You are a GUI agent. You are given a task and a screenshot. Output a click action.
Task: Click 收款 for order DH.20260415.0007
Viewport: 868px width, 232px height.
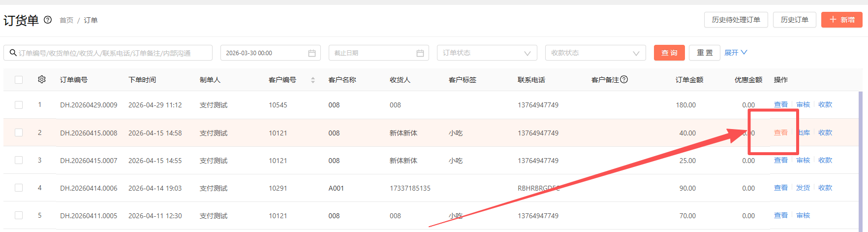(x=825, y=160)
